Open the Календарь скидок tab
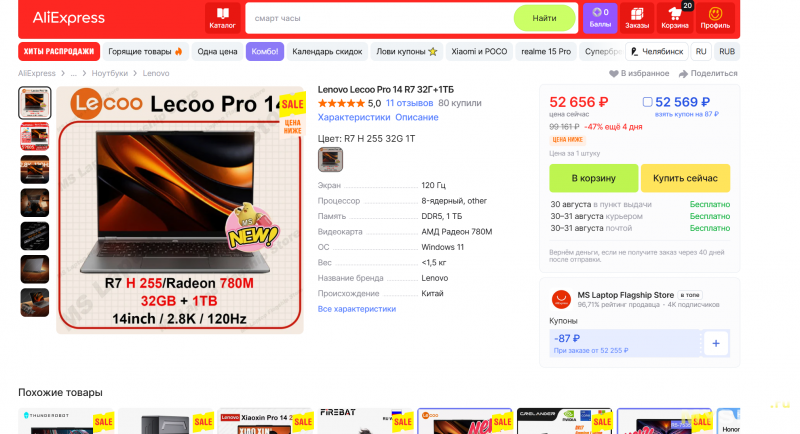The height and width of the screenshot is (434, 800). click(327, 52)
